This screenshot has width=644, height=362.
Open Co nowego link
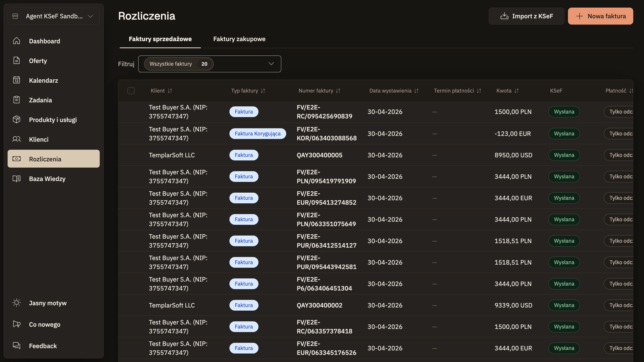click(53, 324)
